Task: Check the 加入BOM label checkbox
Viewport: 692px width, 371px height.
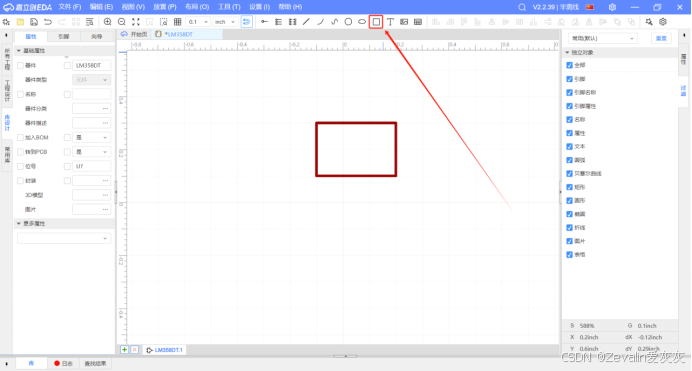Action: tap(20, 138)
